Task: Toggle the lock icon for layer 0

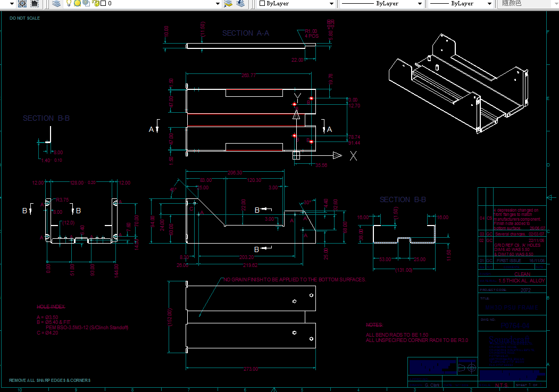Action: pos(96,3)
